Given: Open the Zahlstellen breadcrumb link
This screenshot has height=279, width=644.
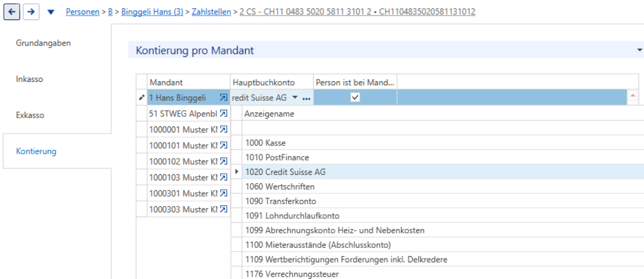Looking at the screenshot, I should pos(211,12).
